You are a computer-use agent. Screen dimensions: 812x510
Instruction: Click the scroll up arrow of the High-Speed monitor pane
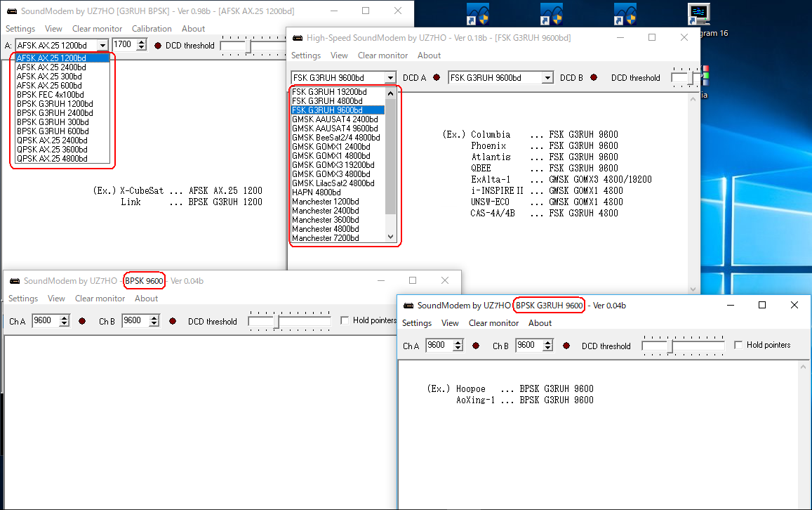(x=693, y=100)
